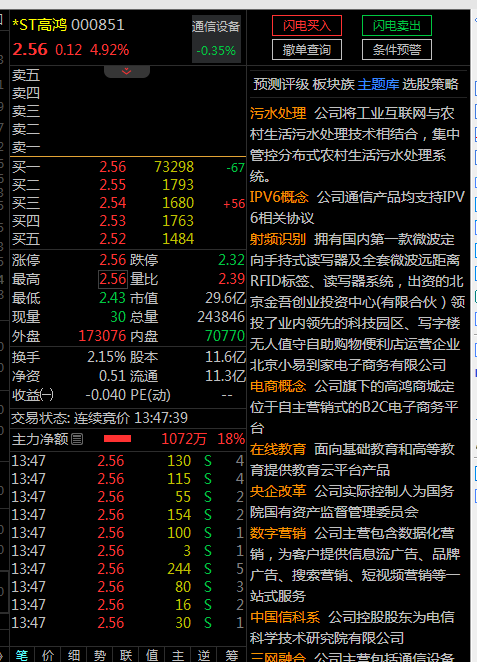This screenshot has height=662, width=477.
Task: Click the stock name *ST高鸿
Action: pos(40,25)
